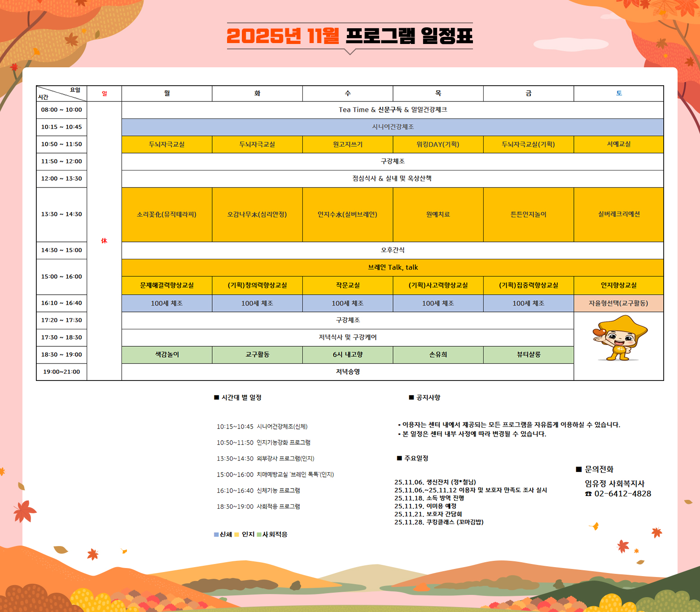Screen dimensions: 700x612
Task: Click the 6시 내고향 Wednesday cell
Action: pyautogui.click(x=348, y=354)
